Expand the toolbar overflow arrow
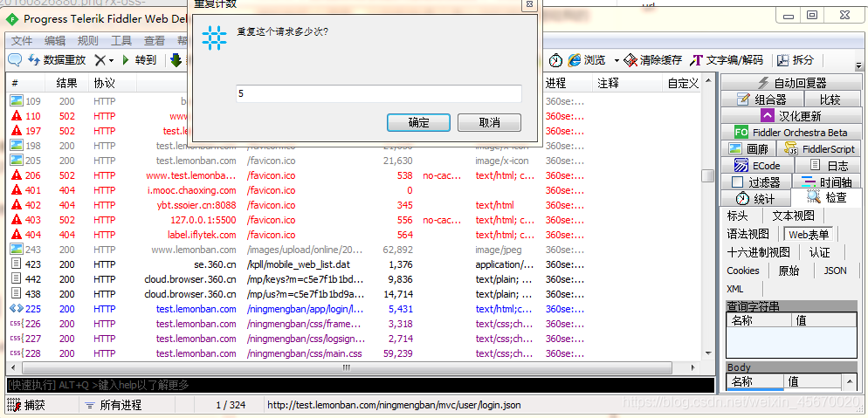The width and height of the screenshot is (868, 418). click(858, 65)
